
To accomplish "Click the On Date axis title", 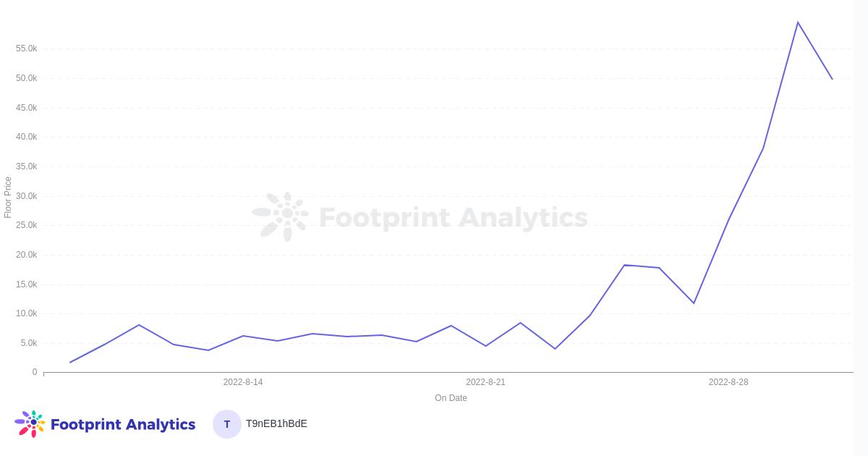I will coord(451,398).
